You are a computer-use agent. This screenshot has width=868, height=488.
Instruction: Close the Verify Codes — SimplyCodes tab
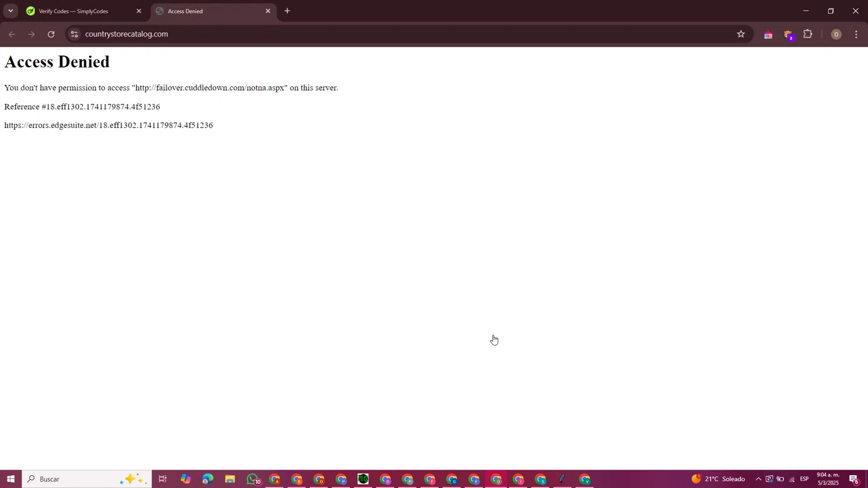[x=139, y=11]
